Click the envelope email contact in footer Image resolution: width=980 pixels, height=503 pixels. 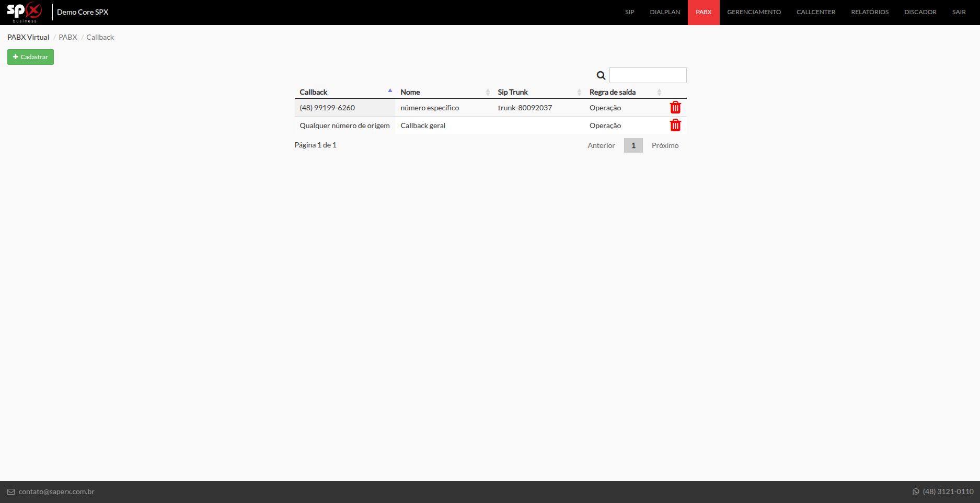click(x=51, y=491)
